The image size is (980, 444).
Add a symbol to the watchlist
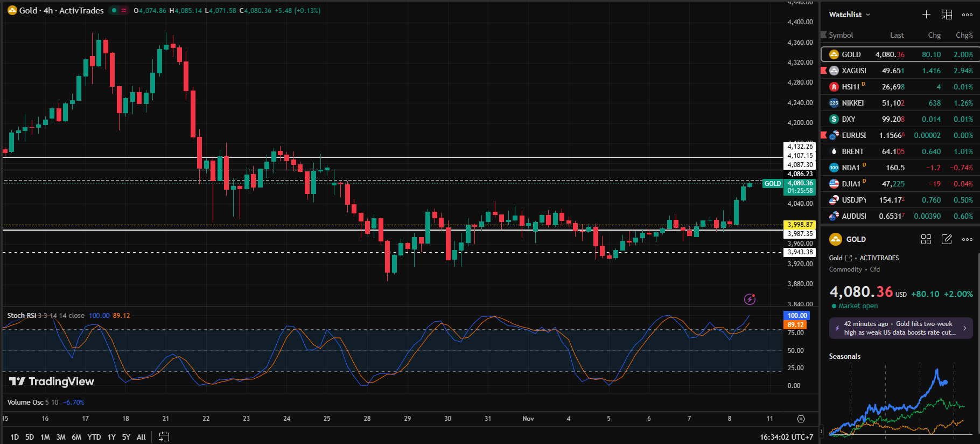(x=926, y=15)
